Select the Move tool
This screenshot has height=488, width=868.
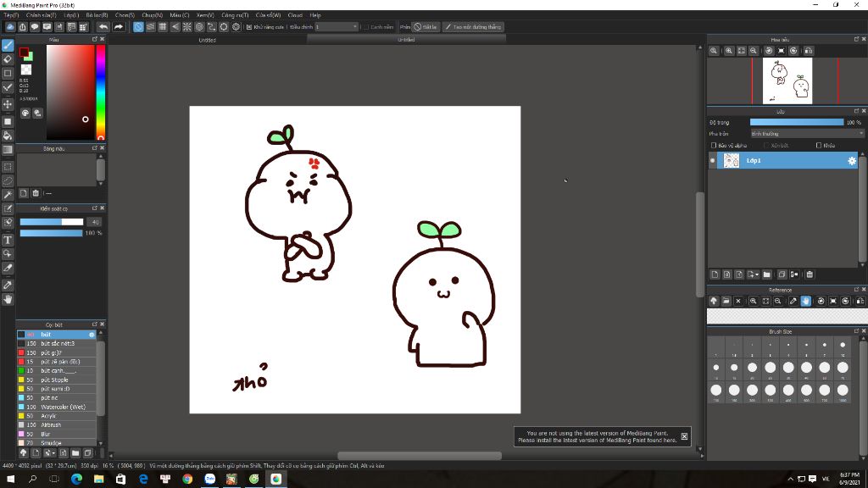click(8, 104)
